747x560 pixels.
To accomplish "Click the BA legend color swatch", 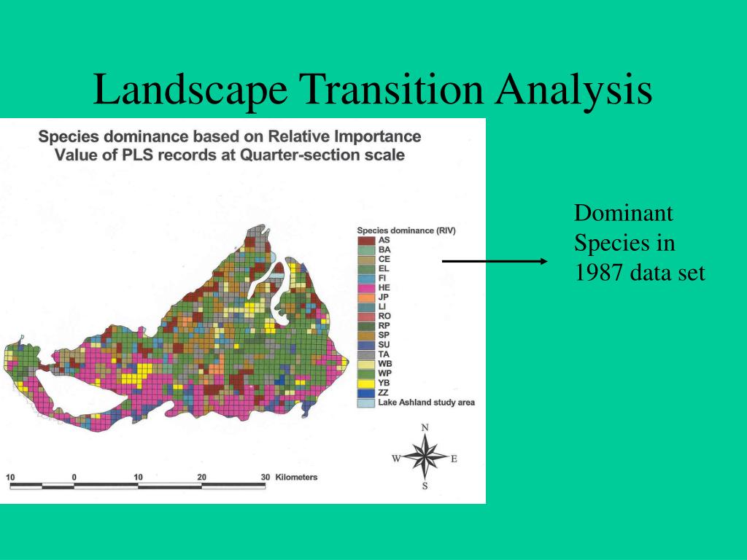I will coord(366,249).
